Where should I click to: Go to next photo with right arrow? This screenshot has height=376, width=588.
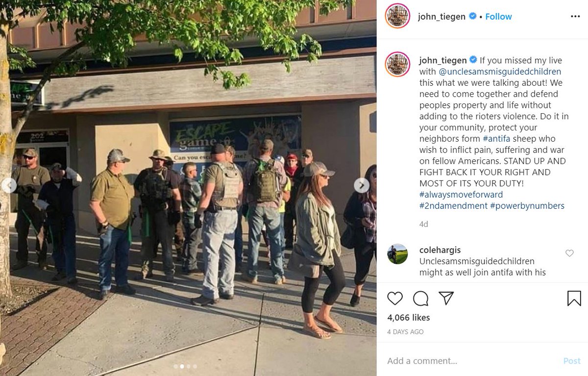tap(362, 185)
